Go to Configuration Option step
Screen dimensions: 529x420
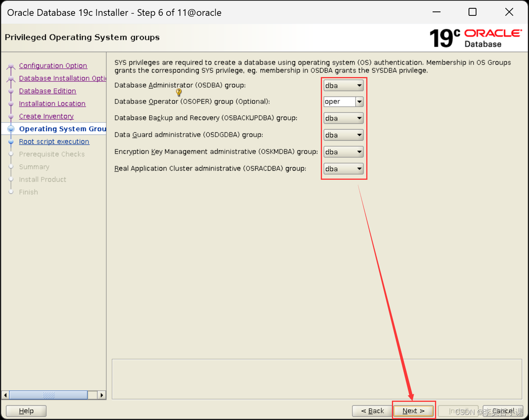tap(53, 66)
